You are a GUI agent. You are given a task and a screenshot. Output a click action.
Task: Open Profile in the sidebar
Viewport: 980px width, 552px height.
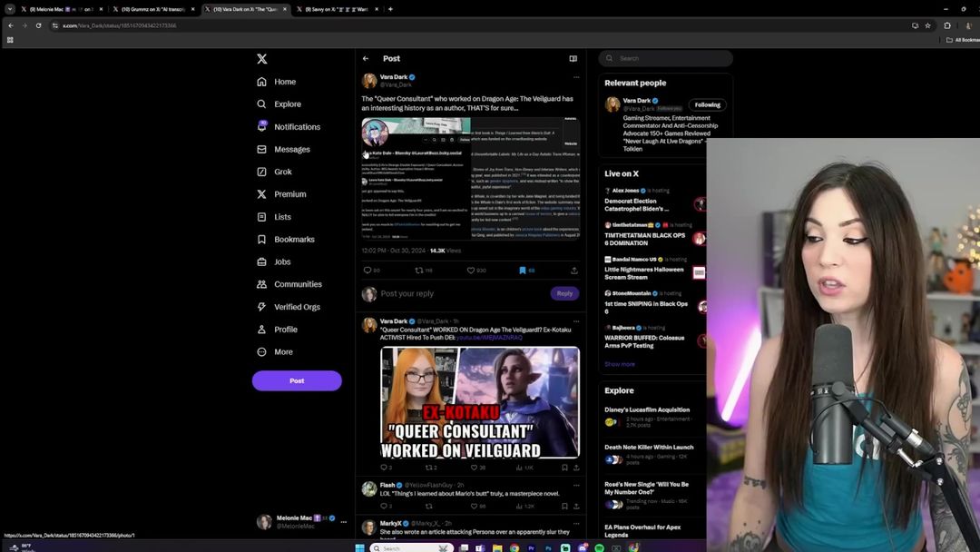point(277,330)
